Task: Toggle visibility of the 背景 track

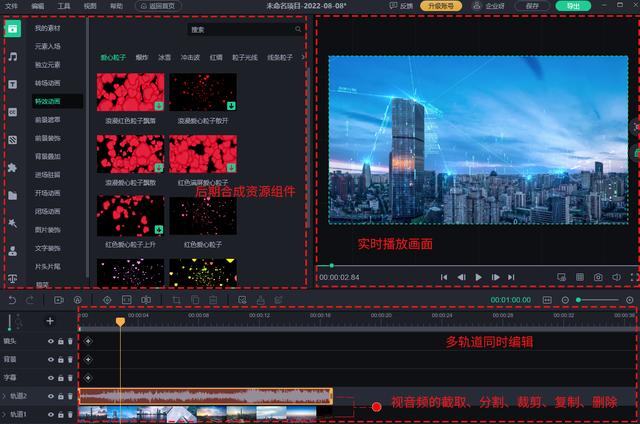Action: coord(51,360)
